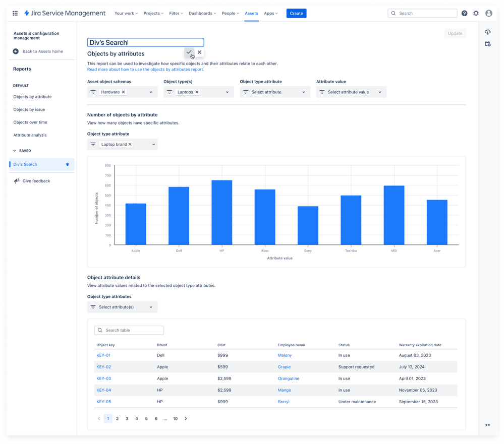The image size is (504, 444).
Task: Open Objects by attribute report
Action: [x=32, y=97]
